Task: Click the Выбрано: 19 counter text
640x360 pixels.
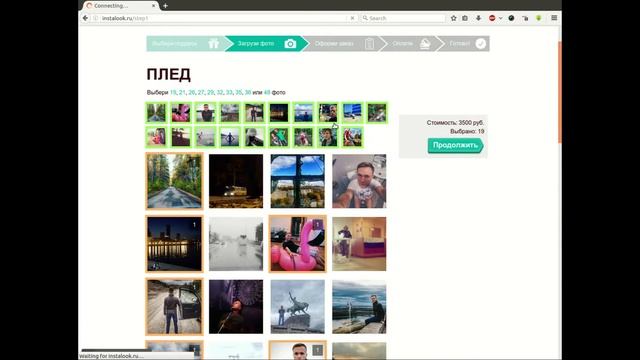Action: (467, 131)
